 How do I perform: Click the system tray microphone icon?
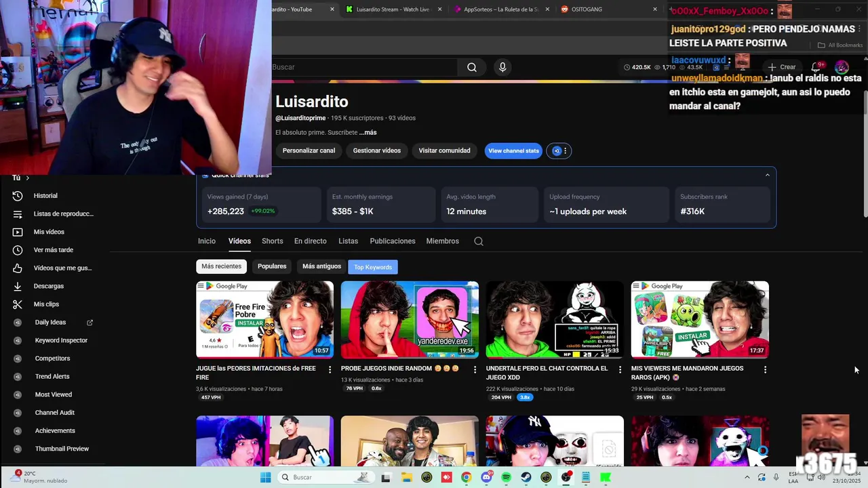[776, 477]
